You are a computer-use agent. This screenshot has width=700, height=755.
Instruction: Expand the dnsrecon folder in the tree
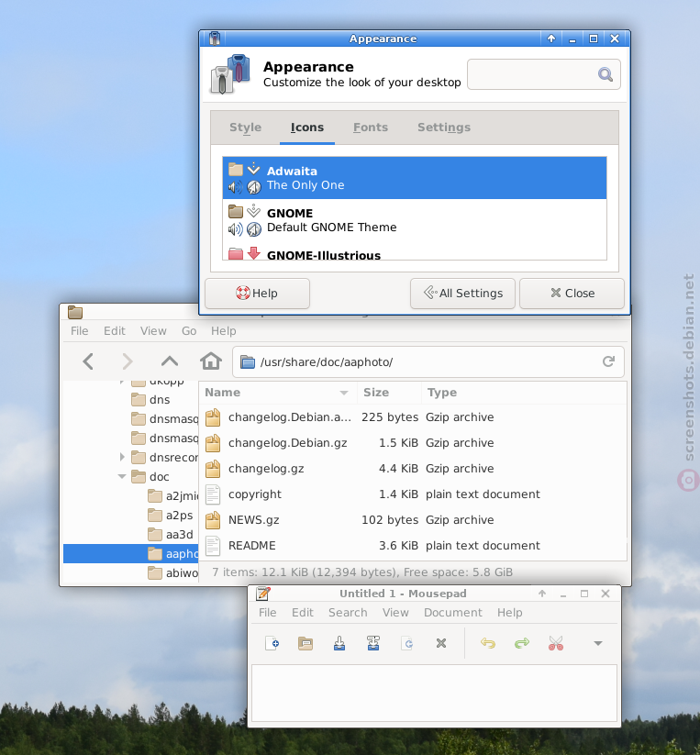[122, 457]
